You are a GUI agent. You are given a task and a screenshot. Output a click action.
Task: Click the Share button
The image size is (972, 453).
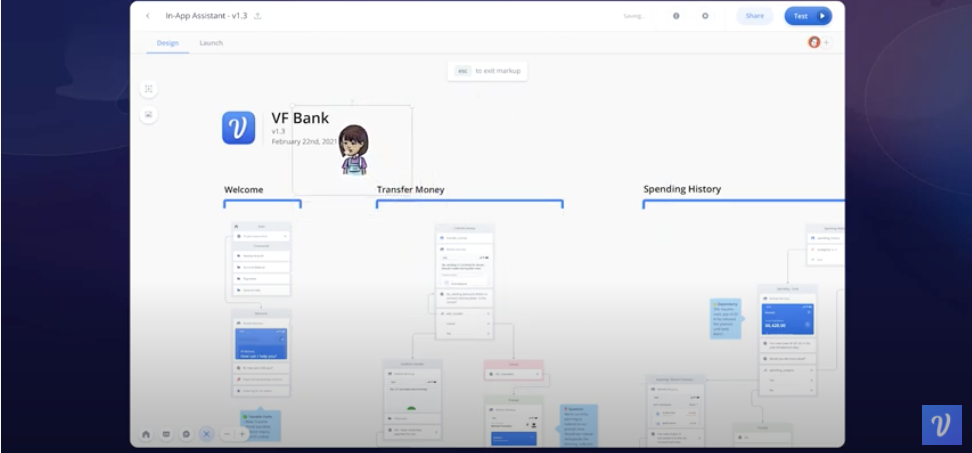[x=754, y=16]
